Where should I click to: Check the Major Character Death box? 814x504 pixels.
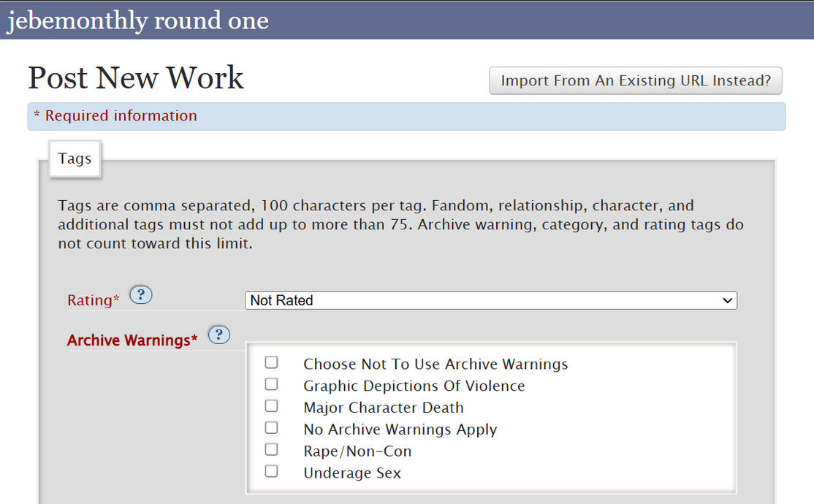(272, 406)
